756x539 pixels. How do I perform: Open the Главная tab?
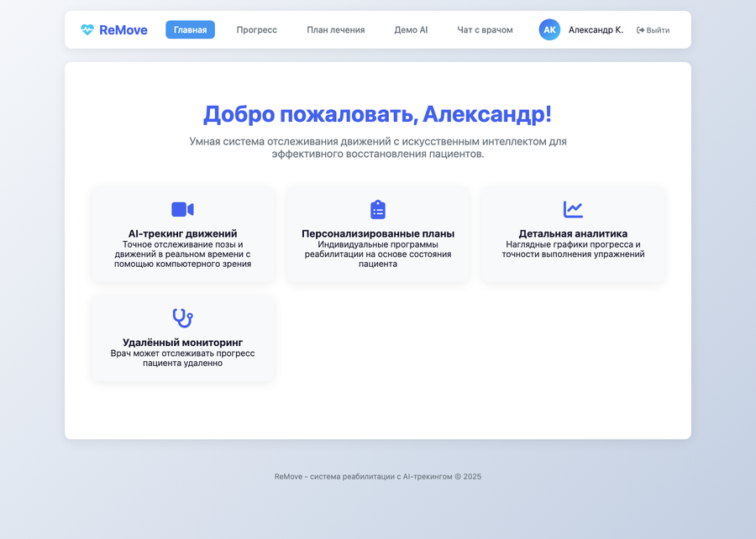(190, 30)
